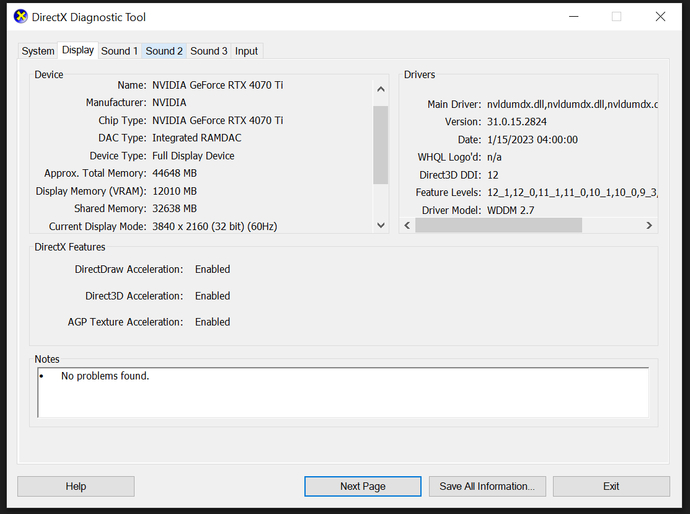Click the Exit button
The height and width of the screenshot is (514, 690).
click(611, 486)
